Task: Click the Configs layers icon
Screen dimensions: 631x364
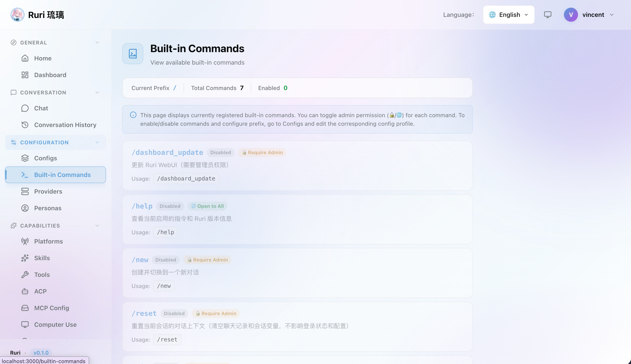Action: tap(25, 158)
